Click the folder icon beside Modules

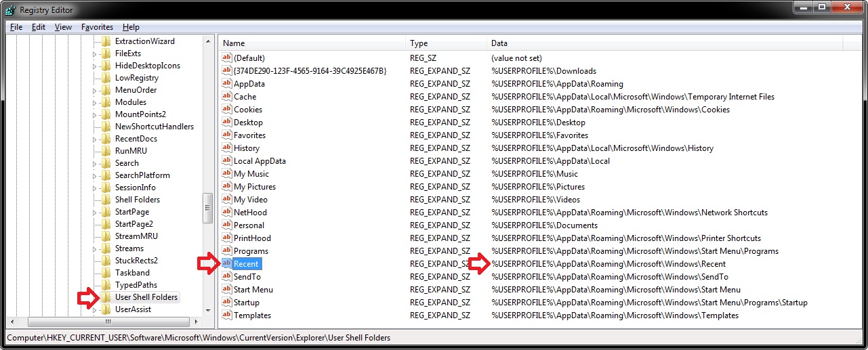tap(106, 102)
